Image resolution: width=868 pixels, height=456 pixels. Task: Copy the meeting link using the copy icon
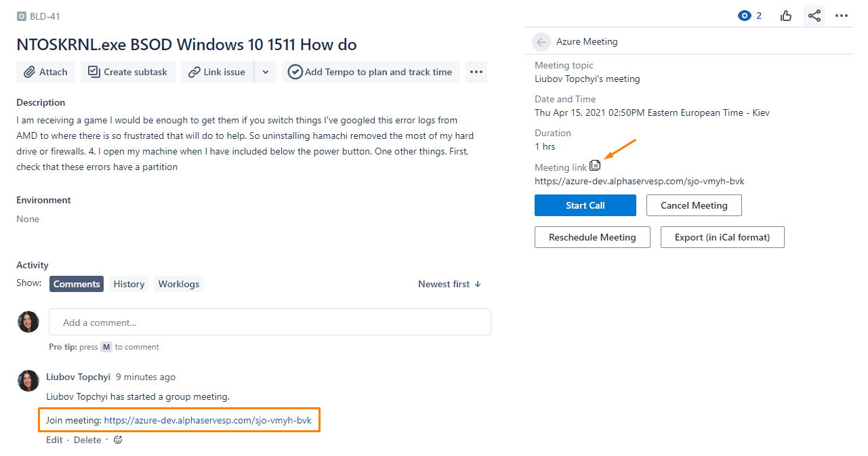(x=594, y=165)
